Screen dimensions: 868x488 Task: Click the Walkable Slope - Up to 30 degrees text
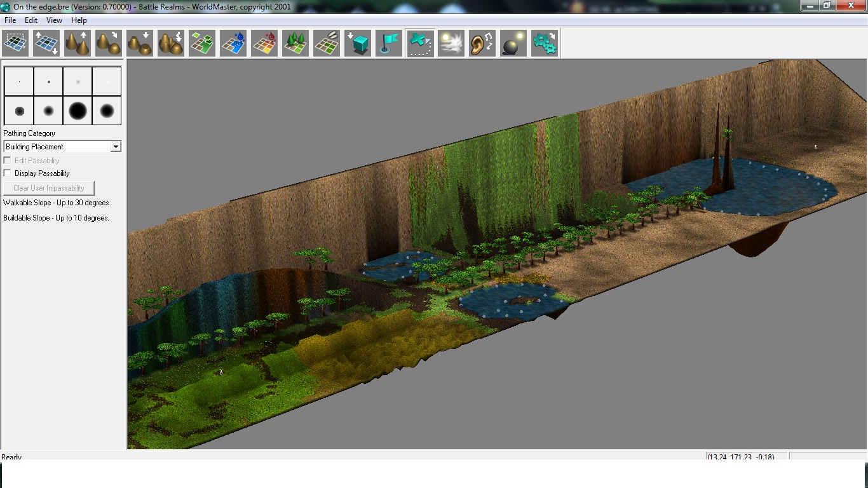click(x=56, y=203)
